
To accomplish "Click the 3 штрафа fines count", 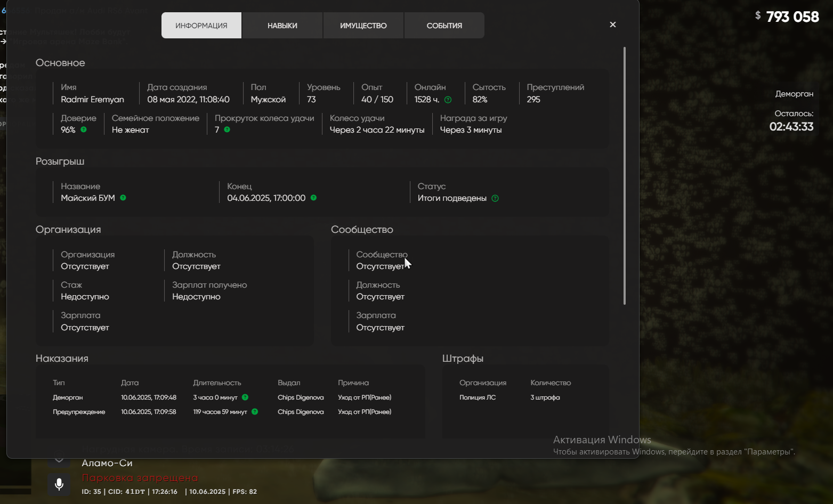I will pos(545,397).
